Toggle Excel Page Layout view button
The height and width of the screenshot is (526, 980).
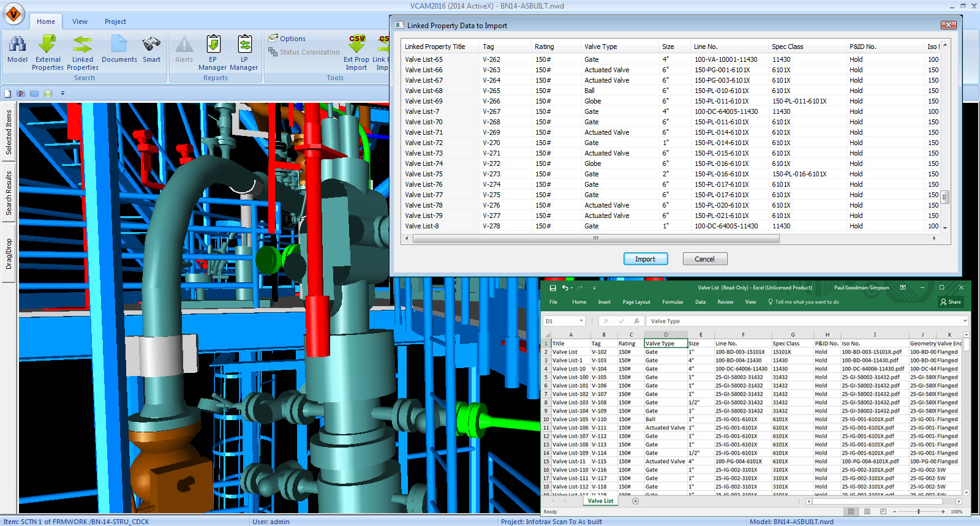867,511
